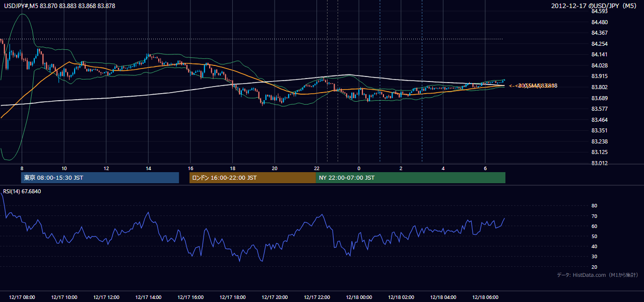644x302 pixels.
Task: Click hour tick '8' under the price chart
Action: coord(22,168)
